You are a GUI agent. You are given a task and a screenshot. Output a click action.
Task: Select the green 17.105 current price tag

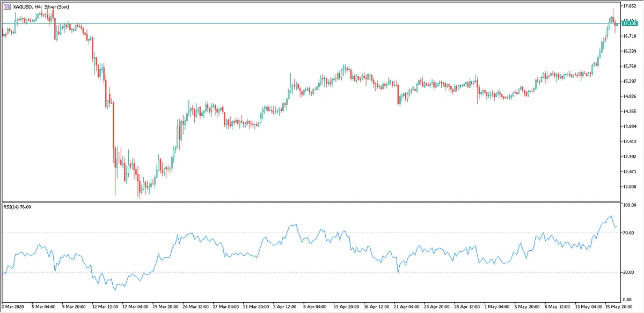pyautogui.click(x=630, y=24)
